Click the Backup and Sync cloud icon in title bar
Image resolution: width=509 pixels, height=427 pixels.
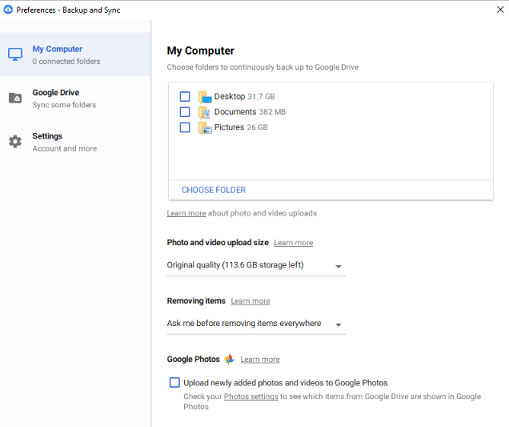click(x=8, y=10)
